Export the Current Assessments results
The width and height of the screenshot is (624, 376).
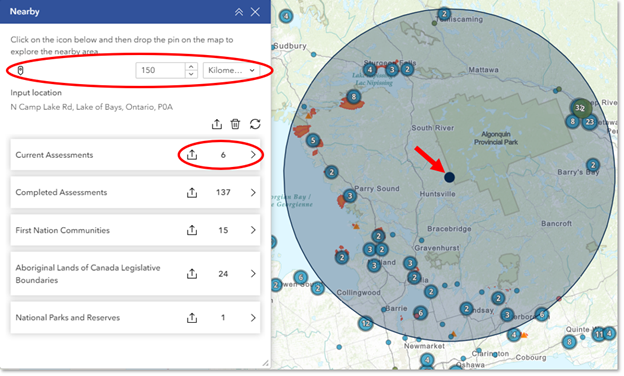tap(192, 155)
